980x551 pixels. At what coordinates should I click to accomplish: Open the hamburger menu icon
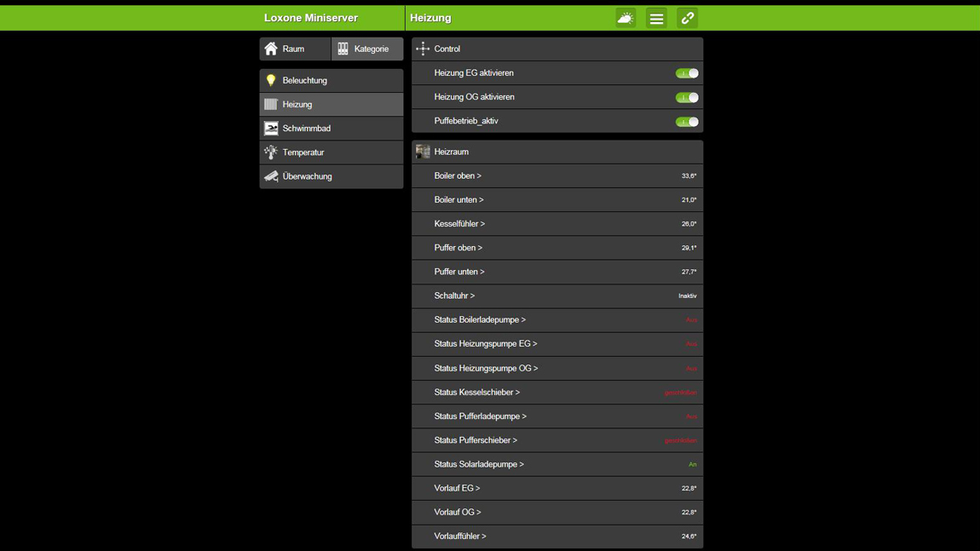pyautogui.click(x=656, y=18)
